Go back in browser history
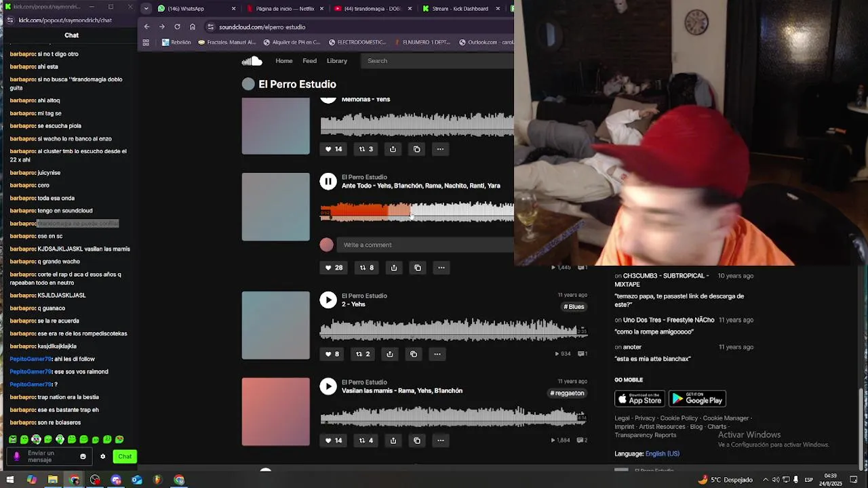 tap(146, 27)
